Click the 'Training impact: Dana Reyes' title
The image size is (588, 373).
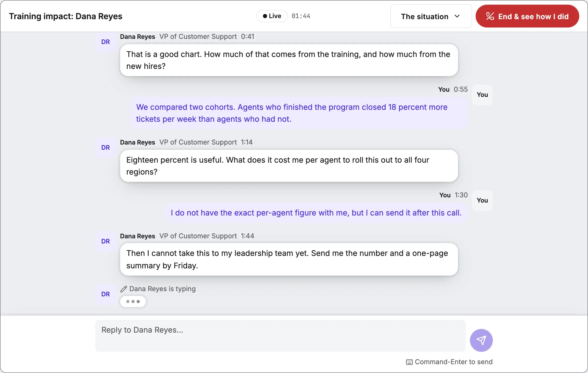(65, 16)
